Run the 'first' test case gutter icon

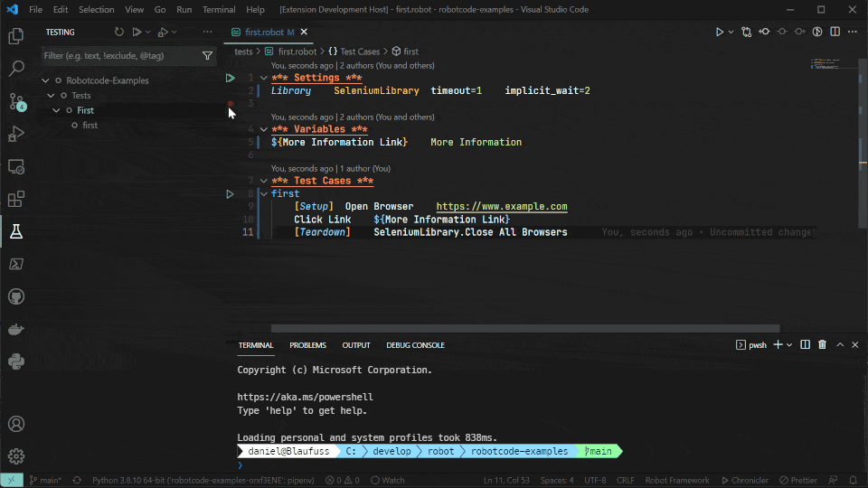(x=230, y=194)
